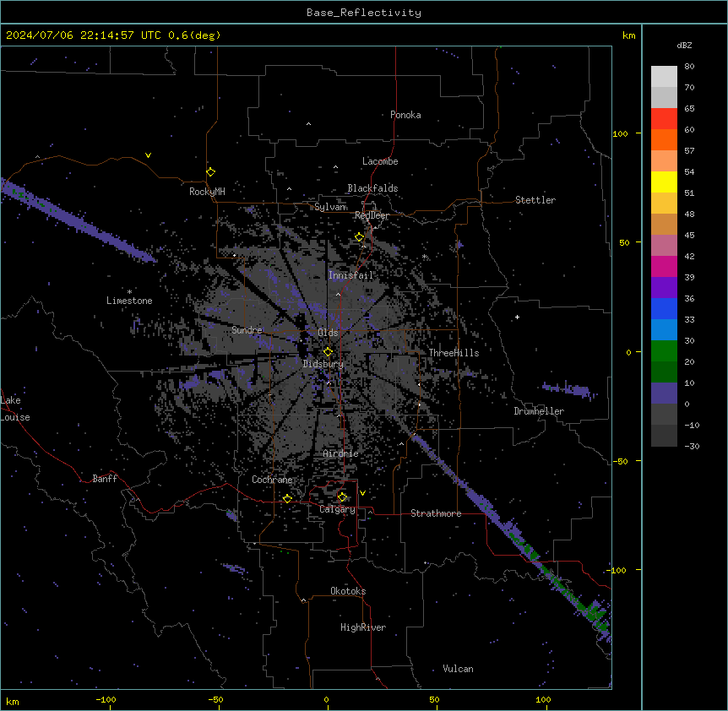
Task: Click the Drumheller label
Action: pyautogui.click(x=539, y=411)
